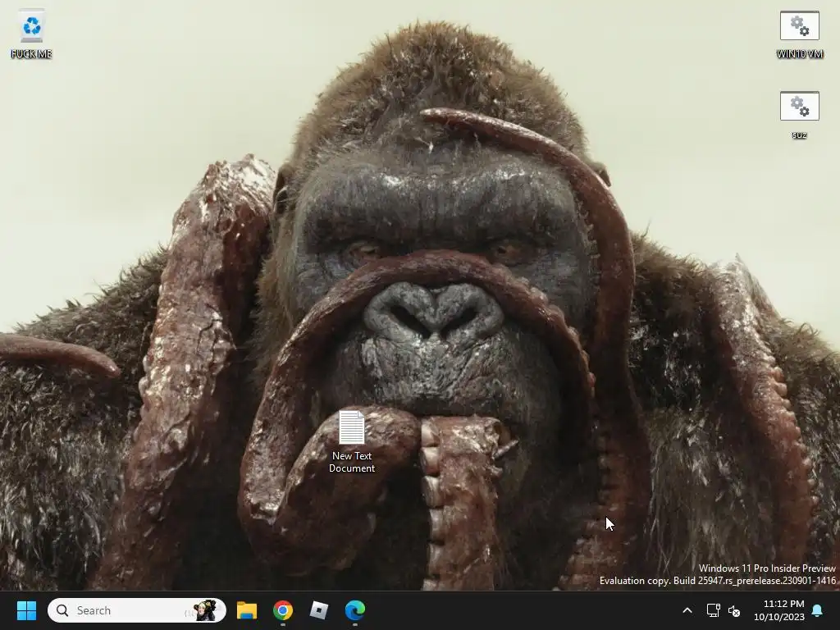This screenshot has width=840, height=630.
Task: Select the New Text Document file
Action: (351, 442)
